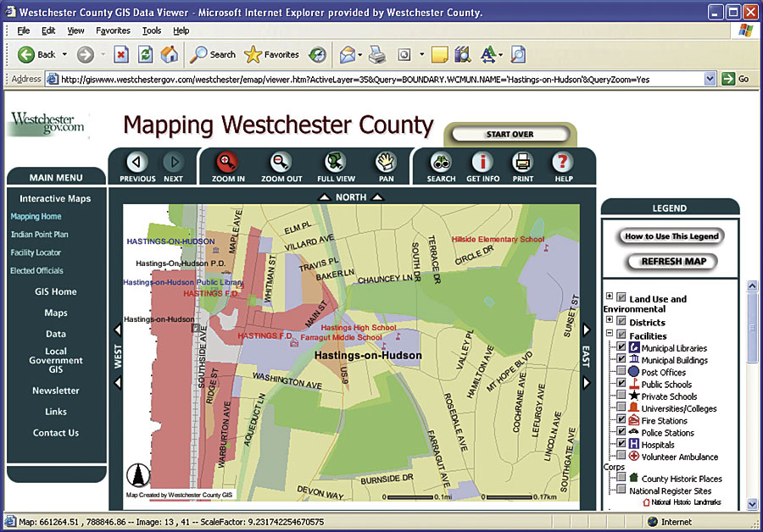Open the map Help question-mark icon

coord(563,163)
